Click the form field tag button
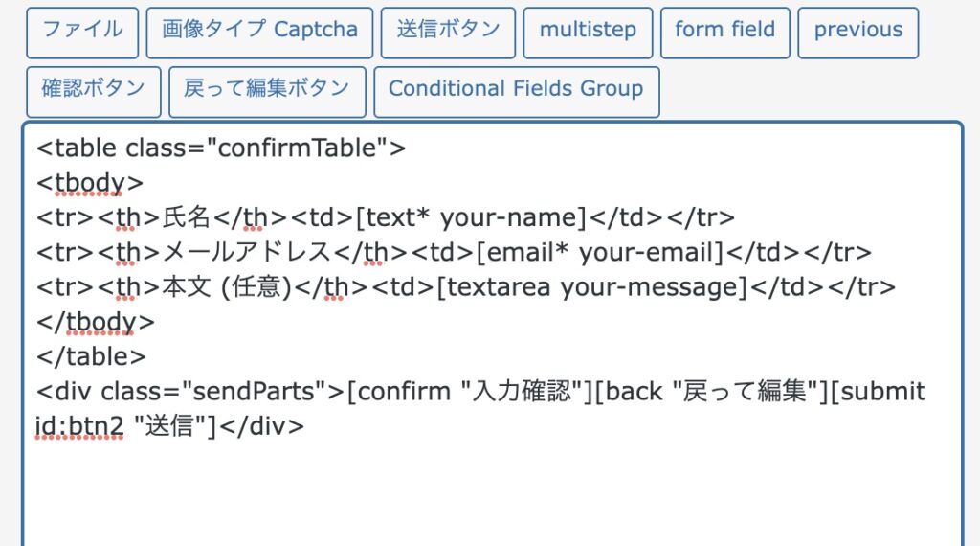 pos(724,32)
